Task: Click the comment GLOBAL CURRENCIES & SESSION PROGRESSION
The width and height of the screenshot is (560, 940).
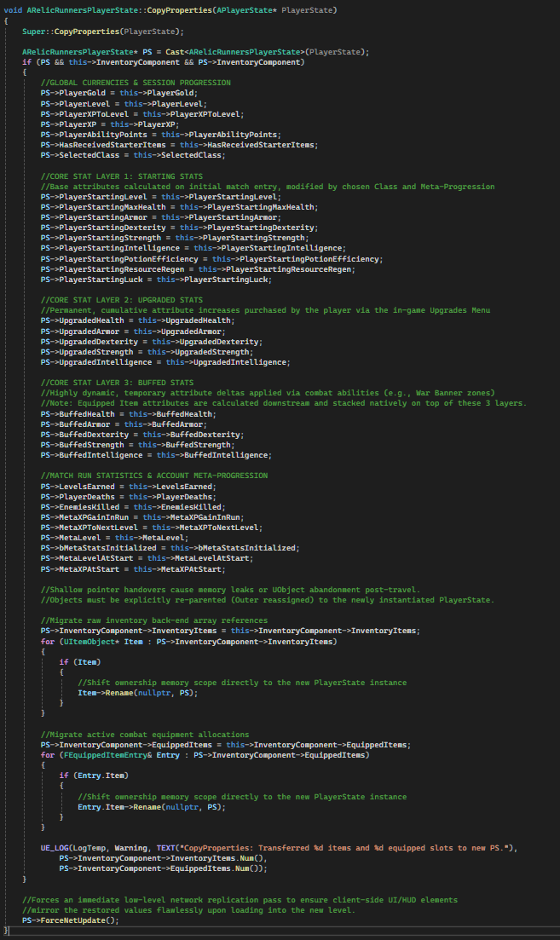Action: (x=136, y=83)
